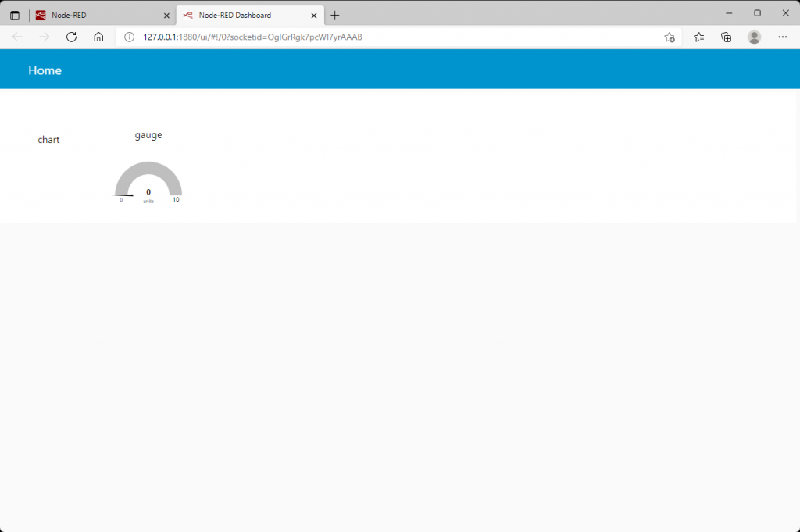
Task: Add this page to favorites
Action: (x=670, y=37)
